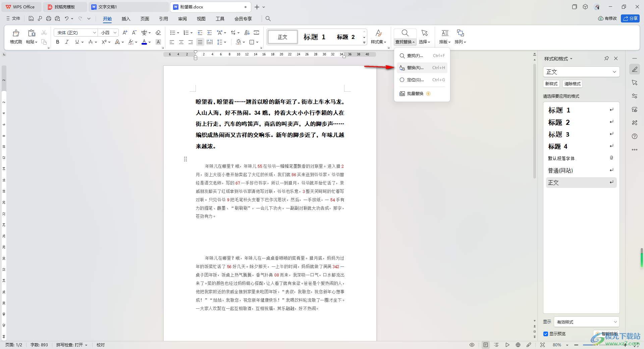Open the 插入 ribbon tab
Image resolution: width=644 pixels, height=349 pixels.
[x=126, y=19]
